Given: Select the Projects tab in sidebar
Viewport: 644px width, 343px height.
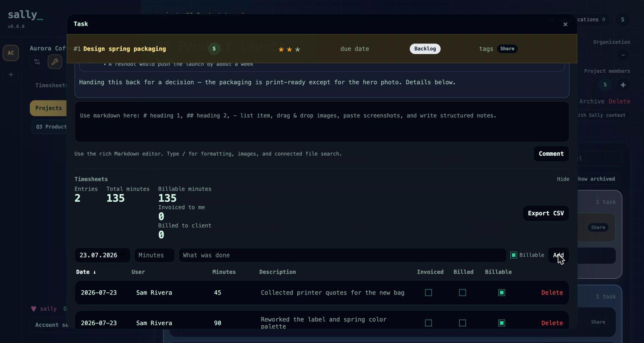Looking at the screenshot, I should pos(48,108).
